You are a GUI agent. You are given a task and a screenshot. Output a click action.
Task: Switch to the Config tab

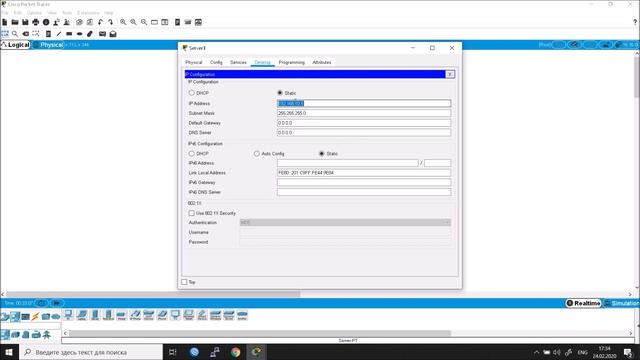click(216, 62)
